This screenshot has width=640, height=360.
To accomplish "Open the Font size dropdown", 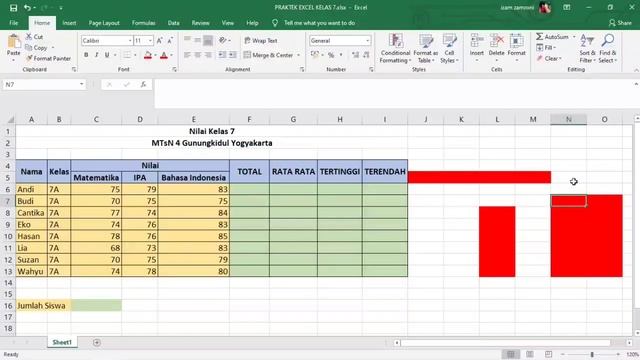I will [150, 40].
